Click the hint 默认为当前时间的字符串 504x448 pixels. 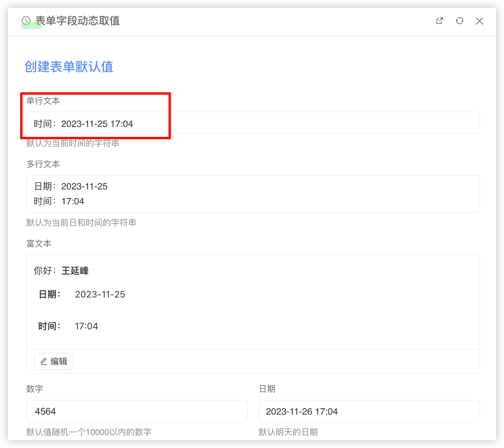[73, 143]
